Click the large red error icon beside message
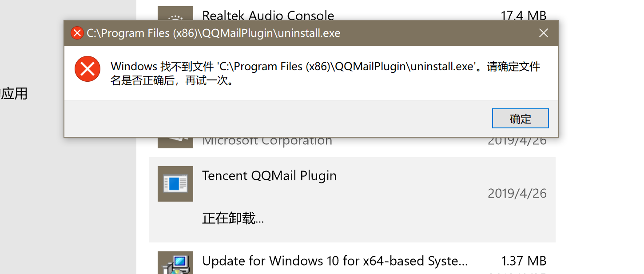Screen dimensions: 644x274 (87, 69)
